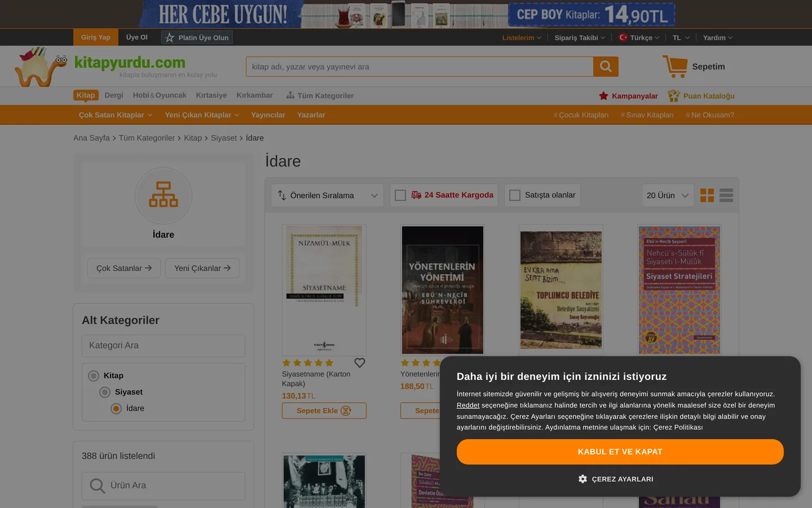Open the Önerilen Sıralama sort dropdown
The width and height of the screenshot is (812, 508).
pos(328,195)
